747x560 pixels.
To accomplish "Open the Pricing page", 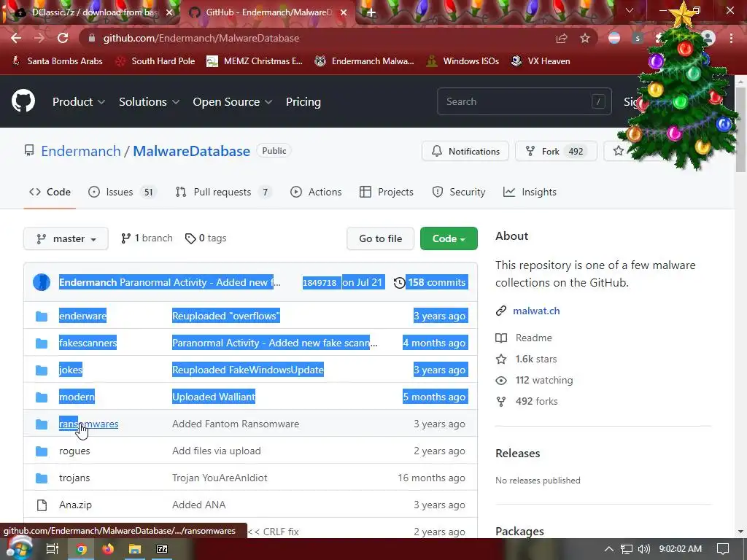I will [303, 102].
